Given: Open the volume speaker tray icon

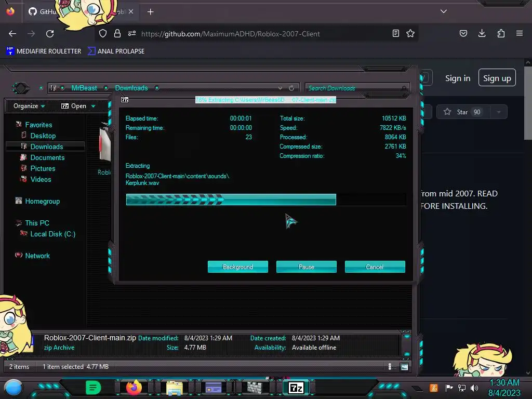Looking at the screenshot, I should (475, 388).
